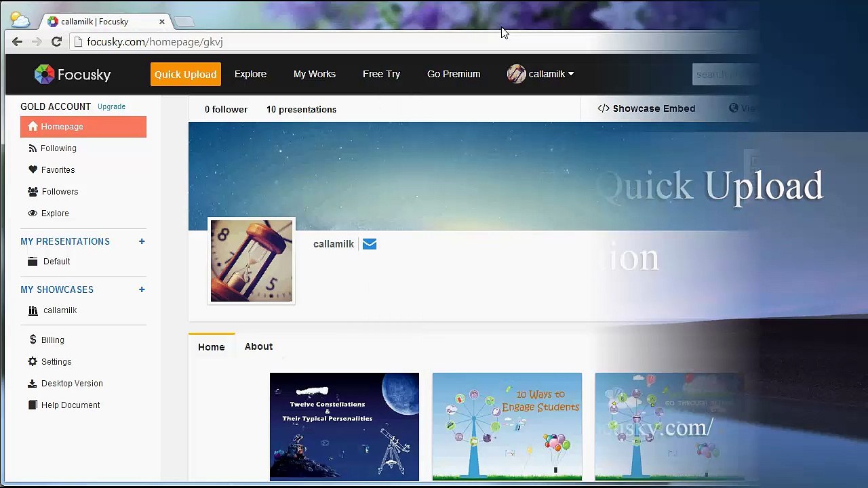Screen dimensions: 868x488
Task: Open Desktop Version link
Action: coord(72,384)
